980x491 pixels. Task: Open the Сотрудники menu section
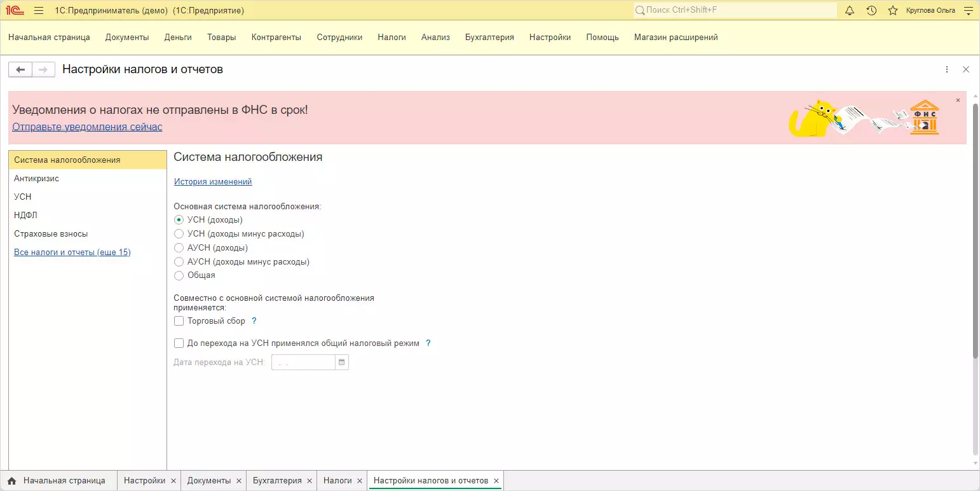[340, 38]
